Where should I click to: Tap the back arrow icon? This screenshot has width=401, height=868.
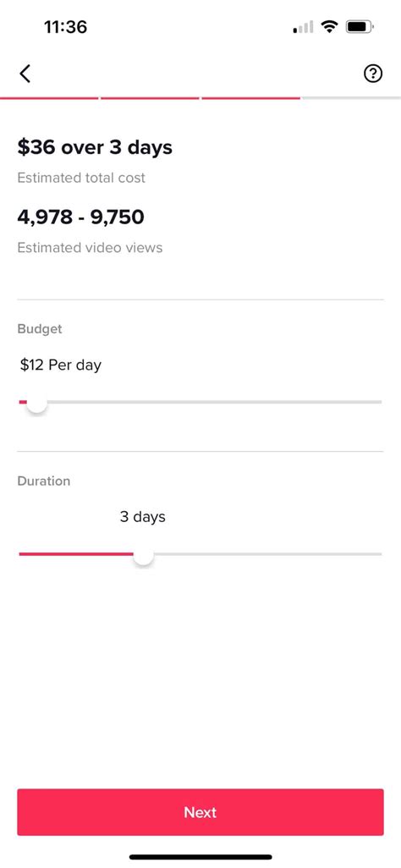coord(25,73)
